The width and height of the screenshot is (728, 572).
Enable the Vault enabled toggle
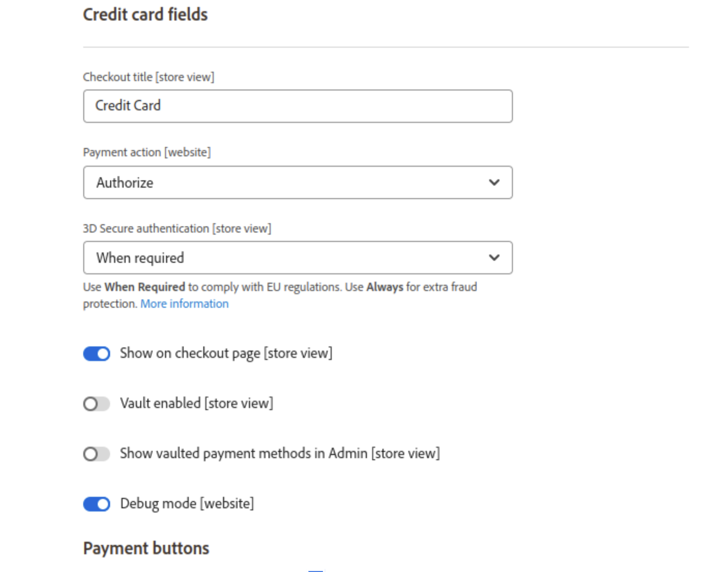tap(97, 403)
